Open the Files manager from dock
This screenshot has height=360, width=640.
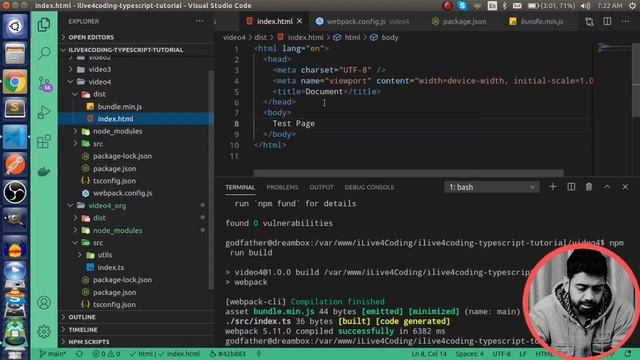[15, 53]
